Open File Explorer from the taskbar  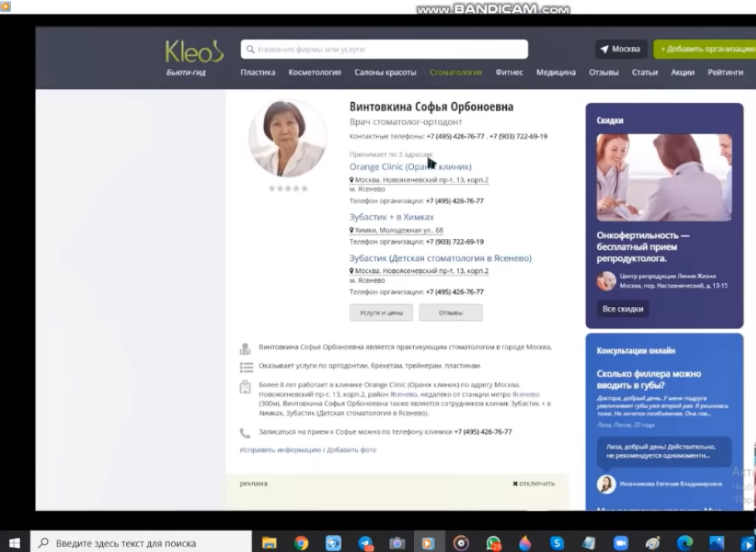tap(269, 543)
